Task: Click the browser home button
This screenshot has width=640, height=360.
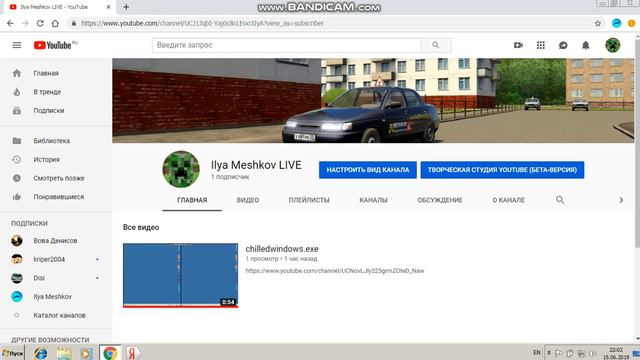Action: coord(55,23)
